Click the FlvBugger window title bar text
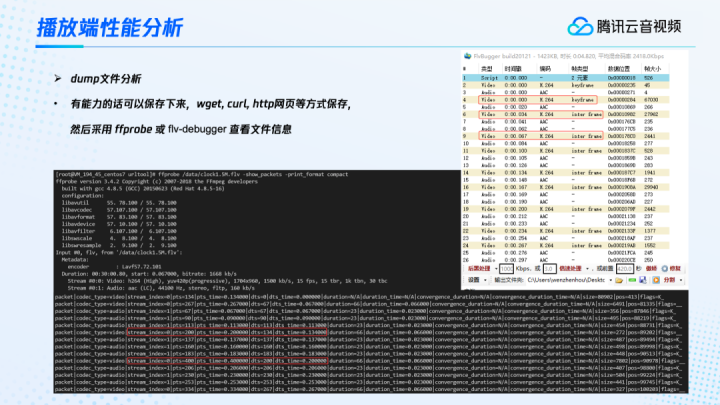Image resolution: width=720 pixels, height=405 pixels. pos(569,56)
